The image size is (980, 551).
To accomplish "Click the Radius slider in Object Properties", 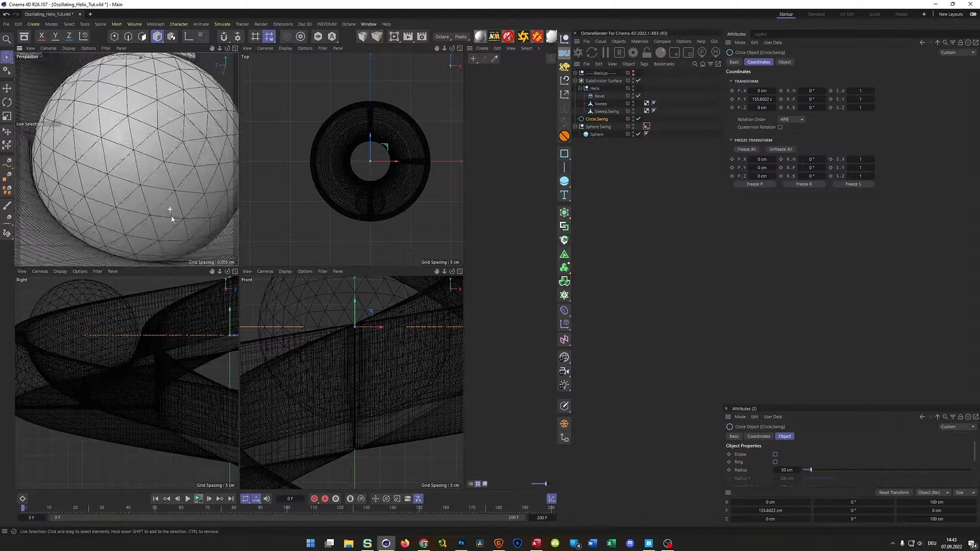I will pos(811,470).
